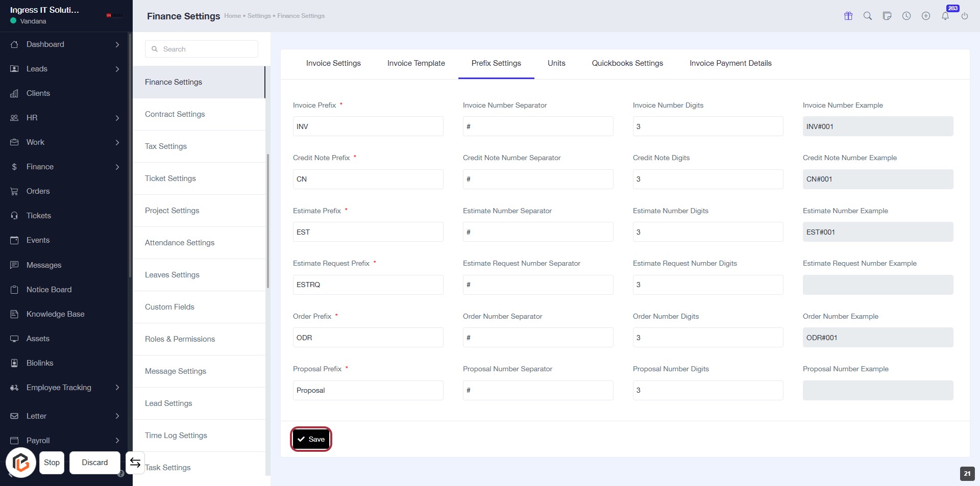The image size is (980, 486).
Task: Open the notifications bell icon
Action: (x=945, y=16)
